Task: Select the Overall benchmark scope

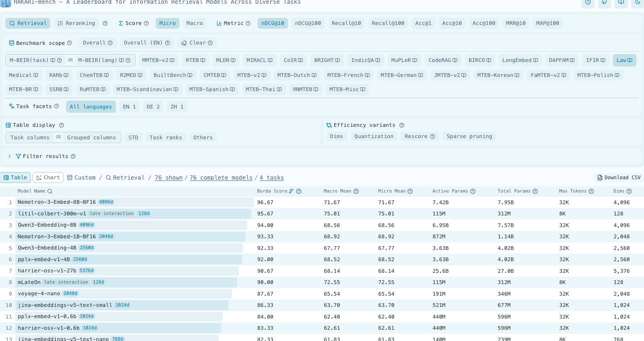Action: 98,43
